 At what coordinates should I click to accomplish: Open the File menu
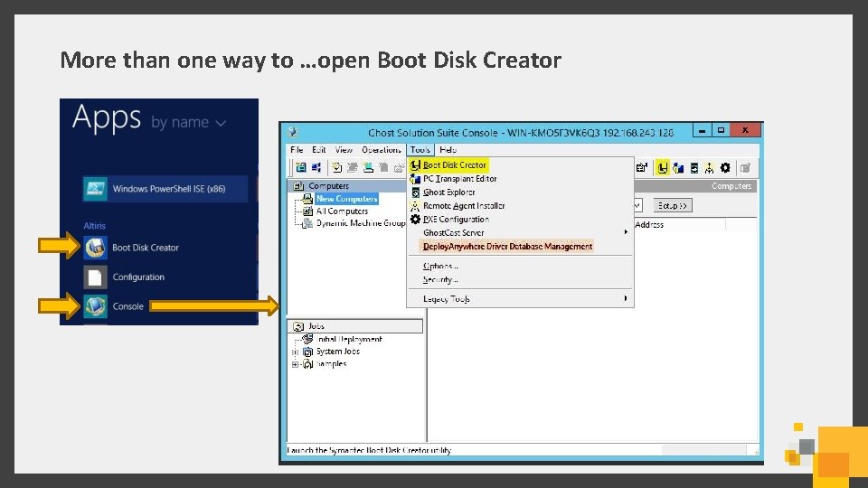[x=297, y=150]
